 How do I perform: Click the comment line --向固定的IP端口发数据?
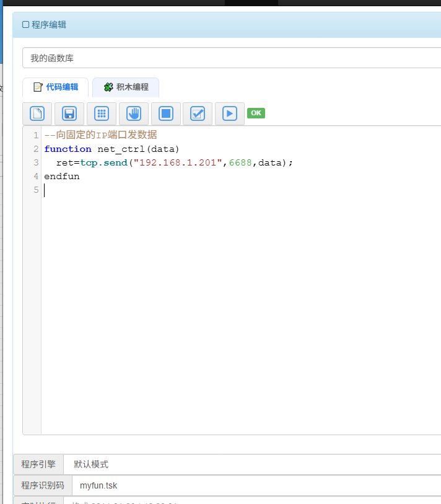pyautogui.click(x=100, y=135)
